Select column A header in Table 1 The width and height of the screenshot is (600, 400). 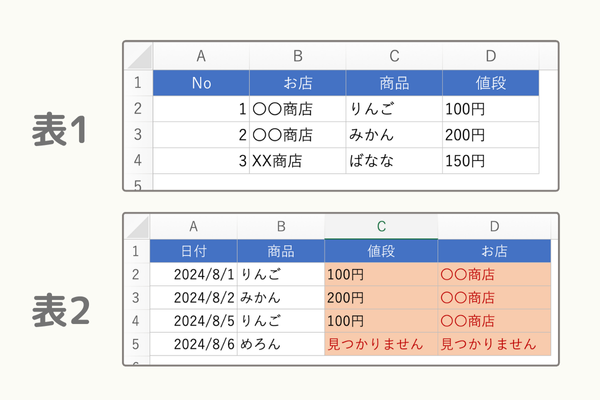(201, 56)
